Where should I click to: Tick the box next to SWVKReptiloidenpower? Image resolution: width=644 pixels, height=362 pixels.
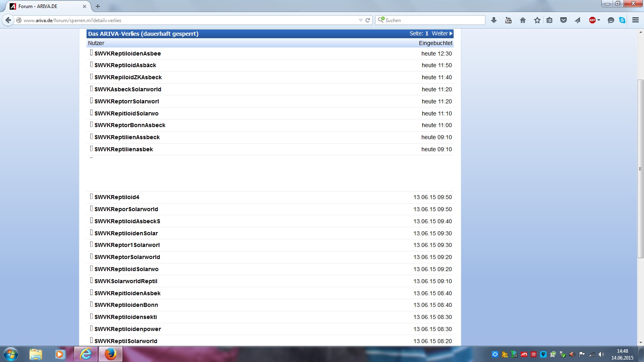click(x=91, y=328)
